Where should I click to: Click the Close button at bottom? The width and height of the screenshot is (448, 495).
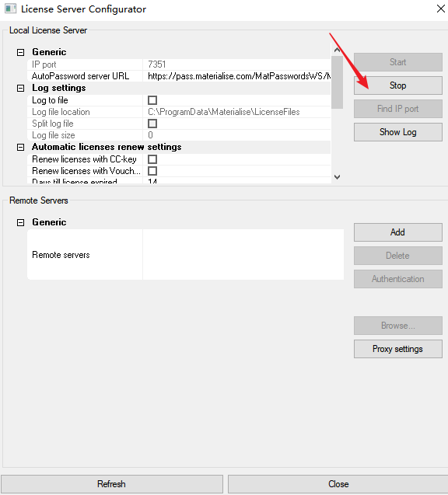(x=338, y=484)
